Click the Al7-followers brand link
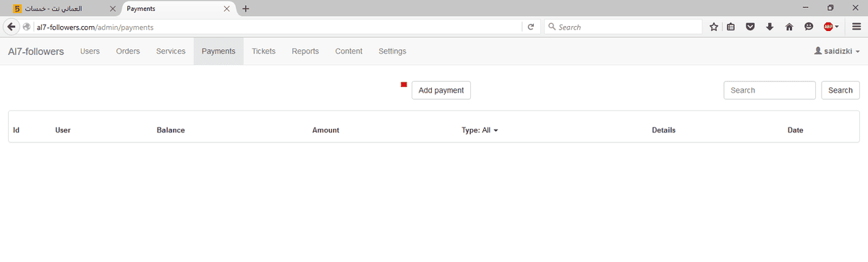Screen dimensions: 868x262 (36, 51)
